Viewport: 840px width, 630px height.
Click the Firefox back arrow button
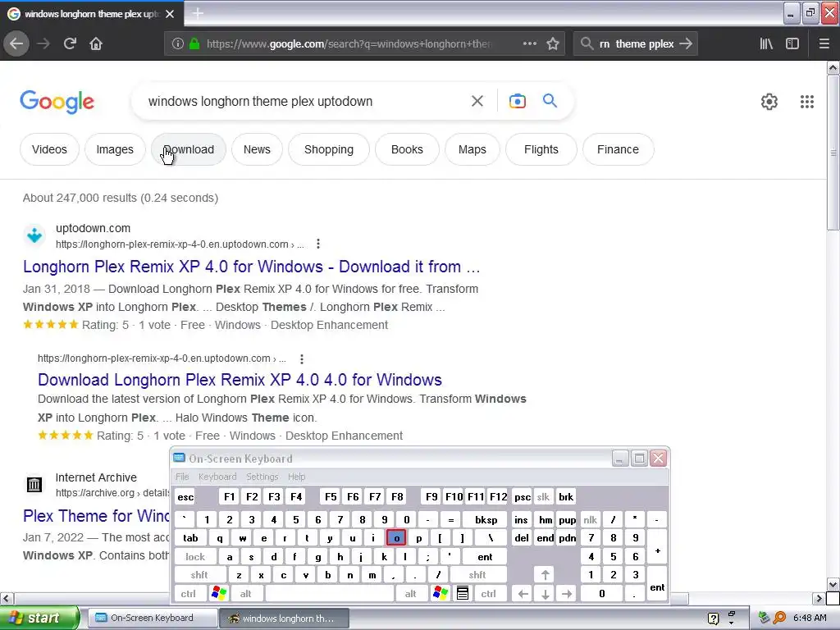[x=16, y=44]
